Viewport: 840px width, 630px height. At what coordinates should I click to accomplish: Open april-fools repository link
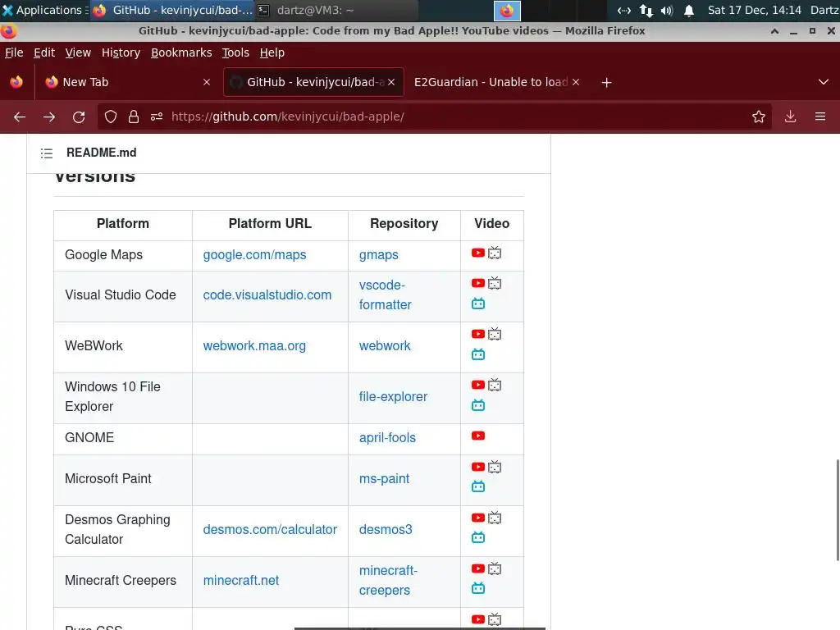[387, 437]
